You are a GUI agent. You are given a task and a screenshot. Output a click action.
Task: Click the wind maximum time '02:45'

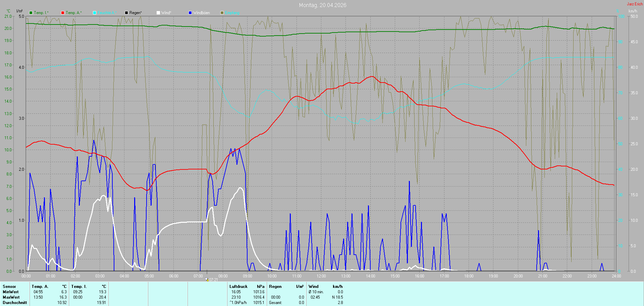[315, 297]
